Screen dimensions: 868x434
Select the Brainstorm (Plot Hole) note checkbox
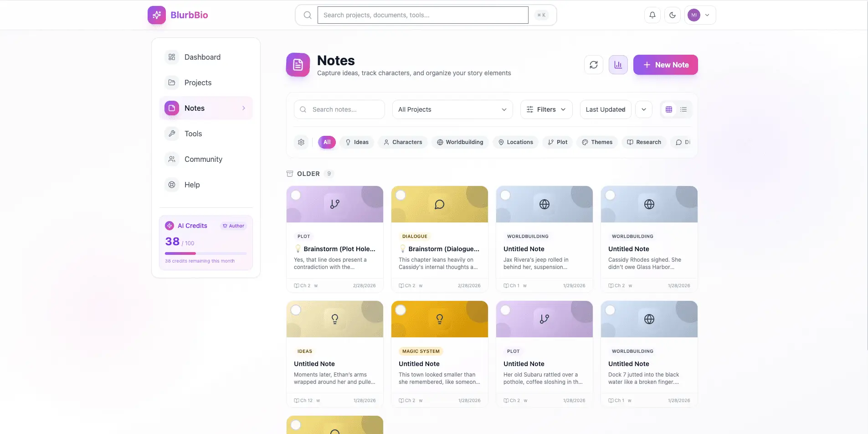(296, 195)
